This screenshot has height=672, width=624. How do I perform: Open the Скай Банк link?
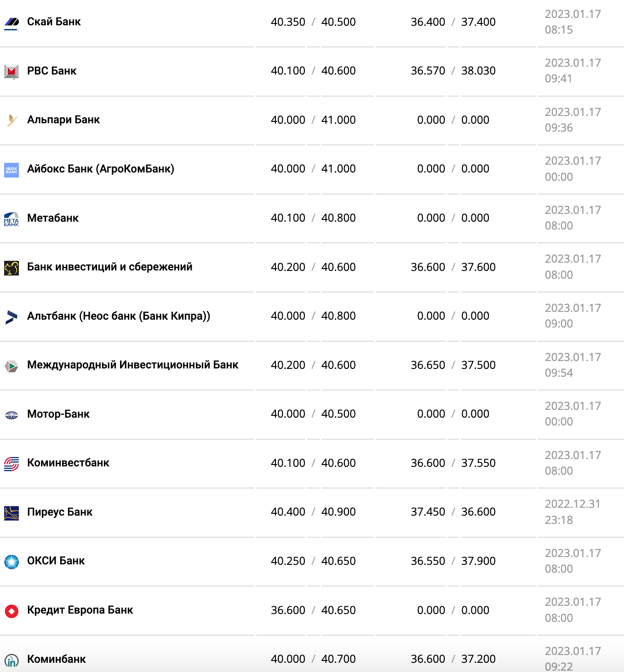[54, 22]
